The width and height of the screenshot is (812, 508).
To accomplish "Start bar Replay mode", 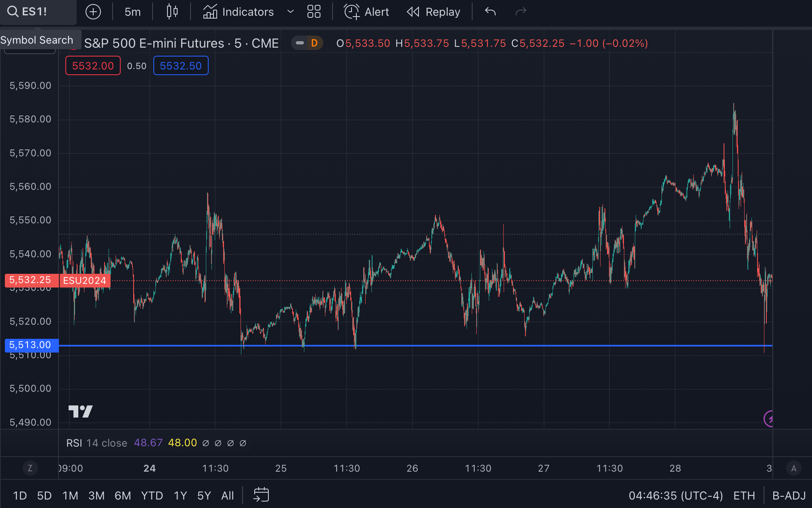I will [433, 12].
